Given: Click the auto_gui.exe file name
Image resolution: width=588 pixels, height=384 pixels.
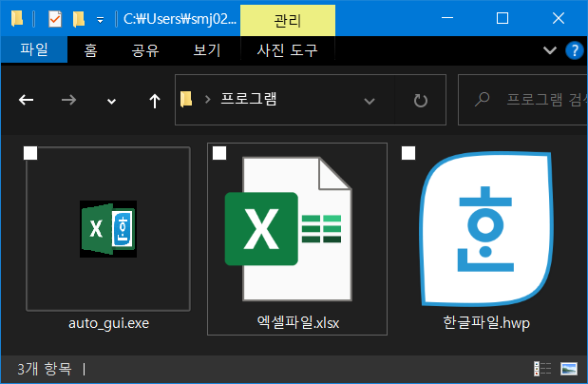Looking at the screenshot, I should coord(108,323).
